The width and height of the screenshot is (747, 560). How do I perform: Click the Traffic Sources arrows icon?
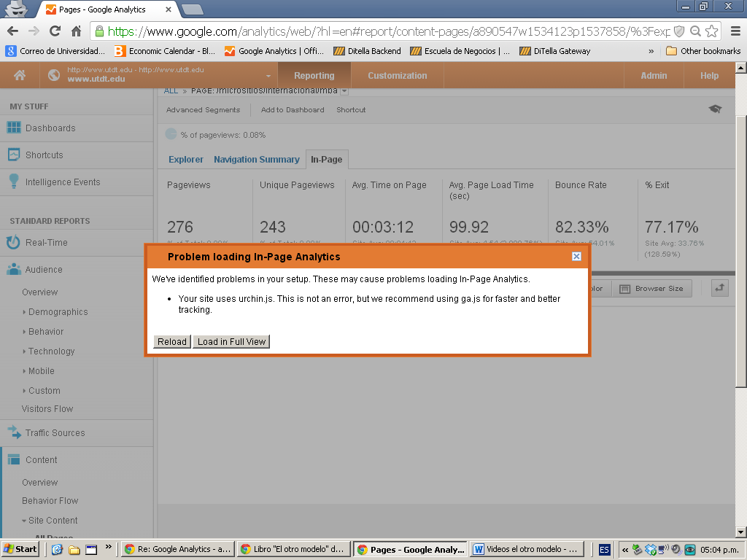click(x=15, y=432)
